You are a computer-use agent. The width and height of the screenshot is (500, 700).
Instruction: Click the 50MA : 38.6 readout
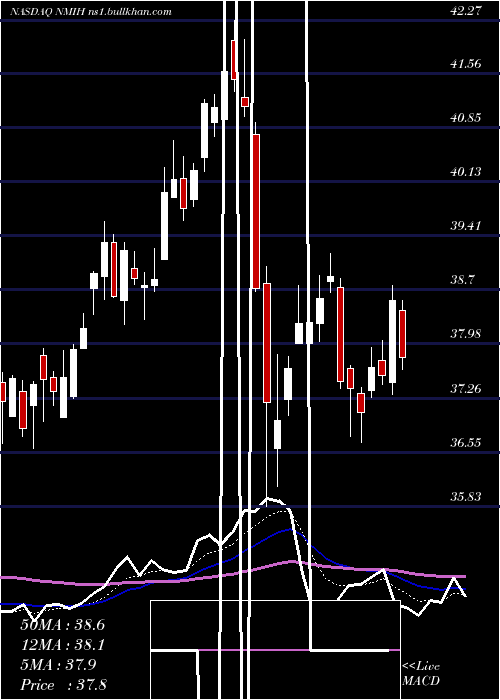coord(62,625)
